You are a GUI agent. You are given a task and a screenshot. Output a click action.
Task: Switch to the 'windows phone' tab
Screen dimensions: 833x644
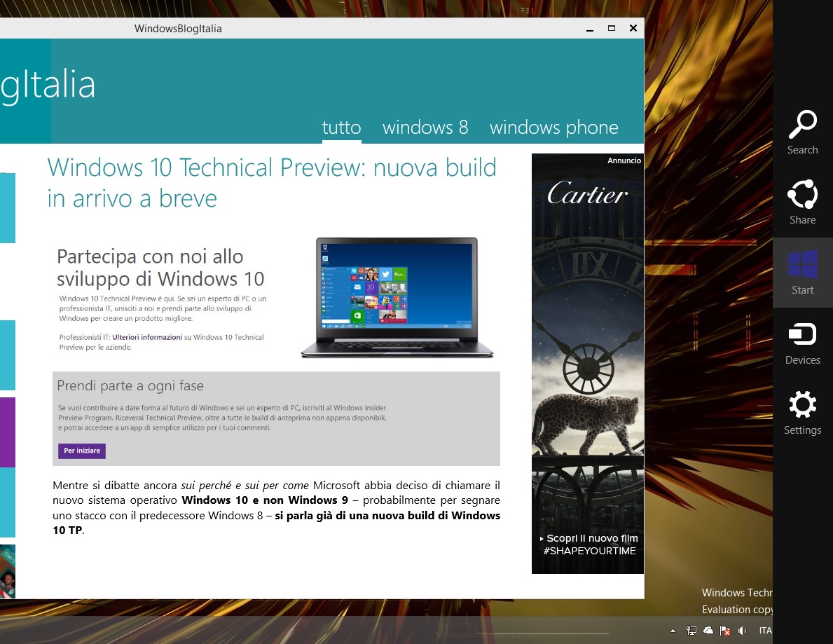[x=553, y=128]
